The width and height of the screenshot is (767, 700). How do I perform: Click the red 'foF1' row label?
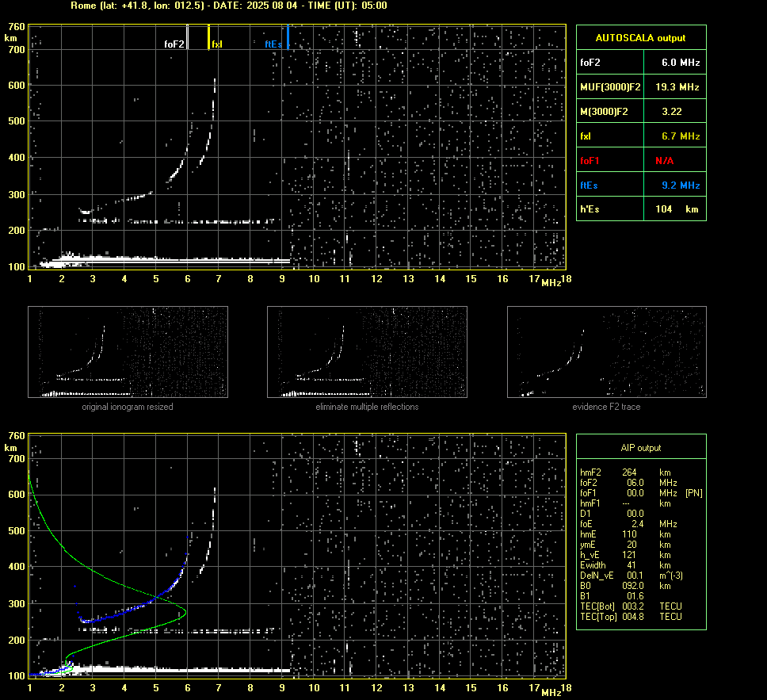(x=590, y=161)
